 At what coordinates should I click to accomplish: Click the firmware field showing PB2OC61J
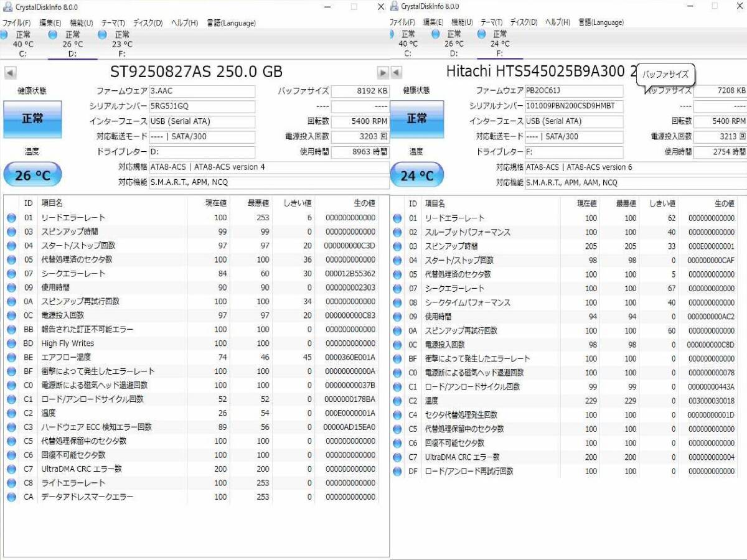pos(573,91)
